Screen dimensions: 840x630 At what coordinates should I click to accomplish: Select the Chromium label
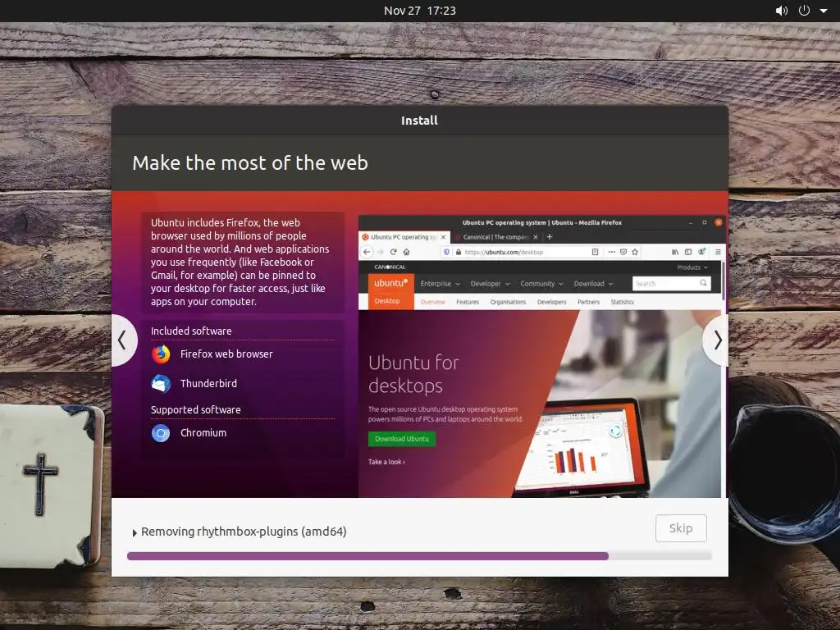point(203,433)
